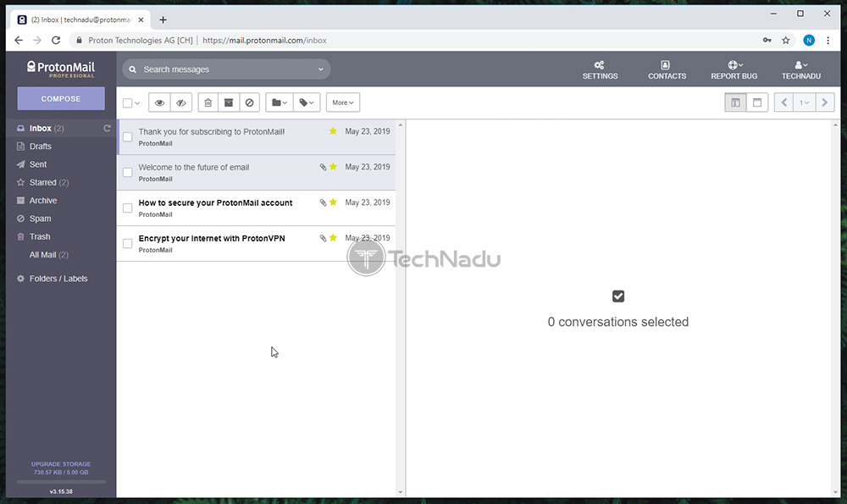Viewport: 847px width, 504px height.
Task: Close the Inbox browser tab
Action: pyautogui.click(x=141, y=20)
